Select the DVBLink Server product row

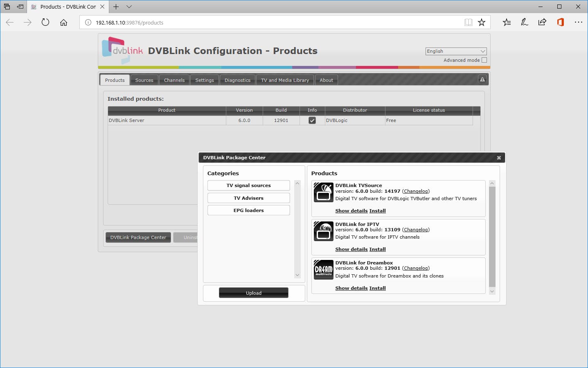click(x=290, y=120)
